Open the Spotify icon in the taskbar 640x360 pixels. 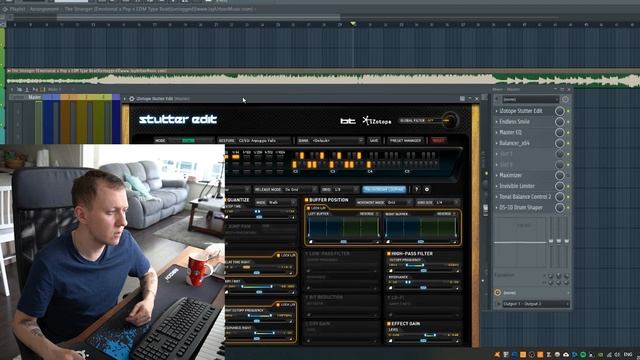[583, 355]
